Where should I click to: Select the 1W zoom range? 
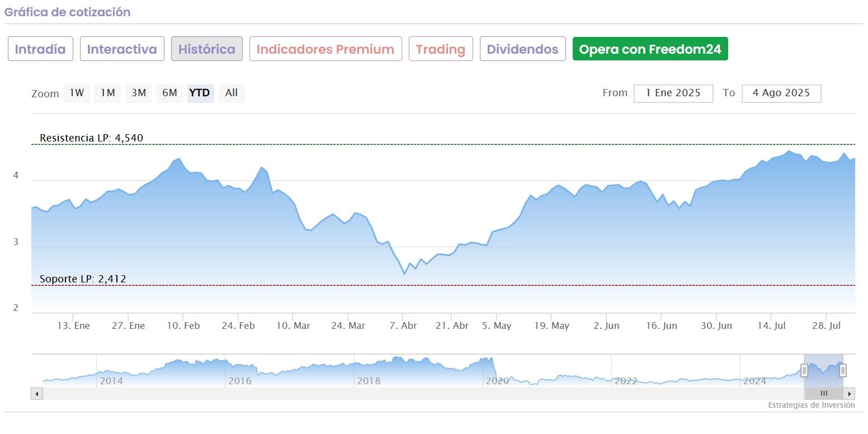(x=77, y=93)
